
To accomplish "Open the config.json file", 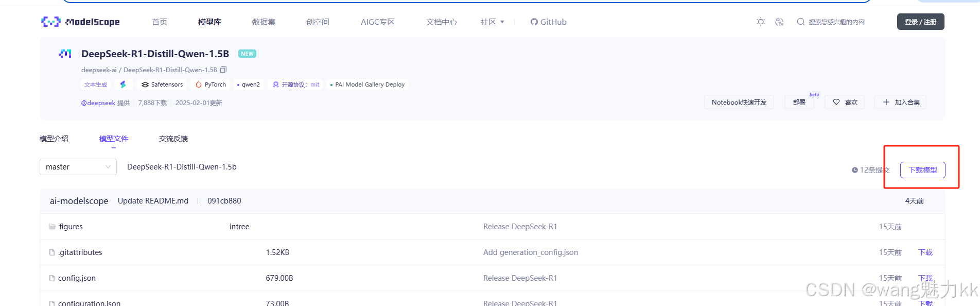I will 77,278.
